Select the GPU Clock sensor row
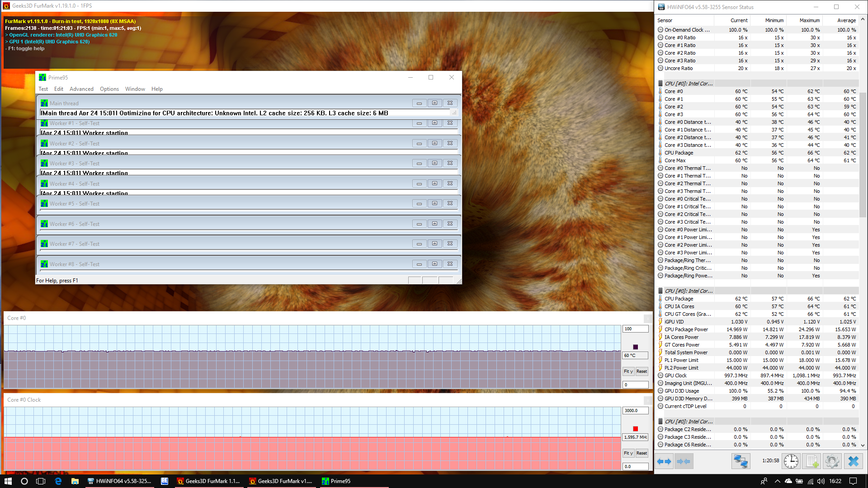This screenshot has width=868, height=488. click(x=757, y=375)
